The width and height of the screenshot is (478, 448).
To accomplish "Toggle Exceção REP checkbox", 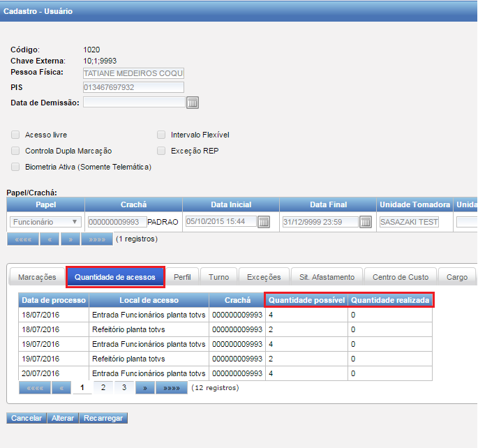I will [x=161, y=151].
